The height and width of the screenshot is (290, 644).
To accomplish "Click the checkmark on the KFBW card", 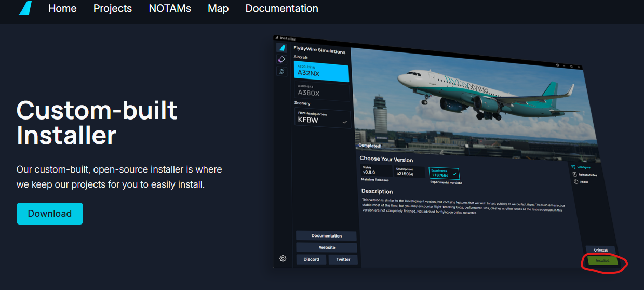I will tap(344, 122).
